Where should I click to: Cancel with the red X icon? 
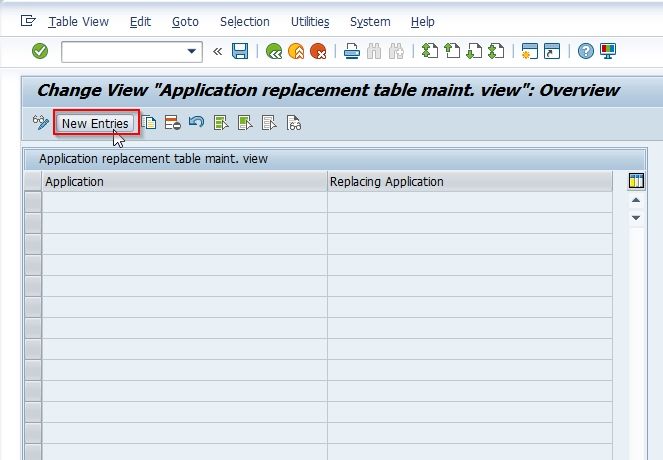[318, 52]
